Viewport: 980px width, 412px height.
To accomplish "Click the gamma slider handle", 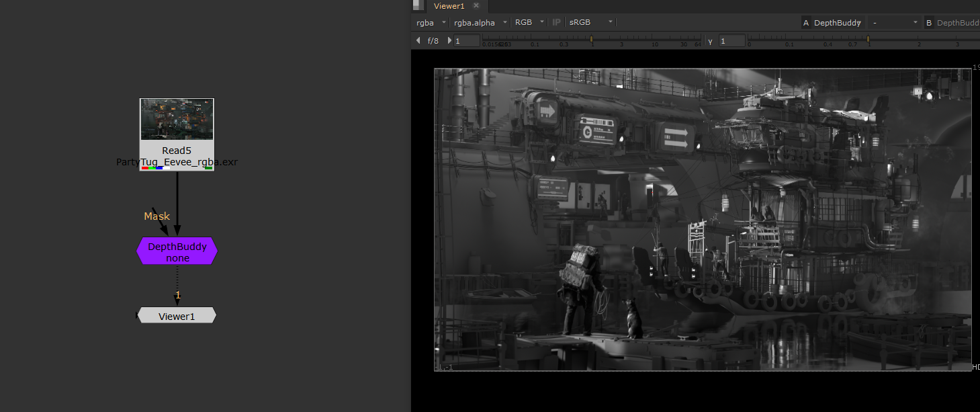I will pos(868,40).
